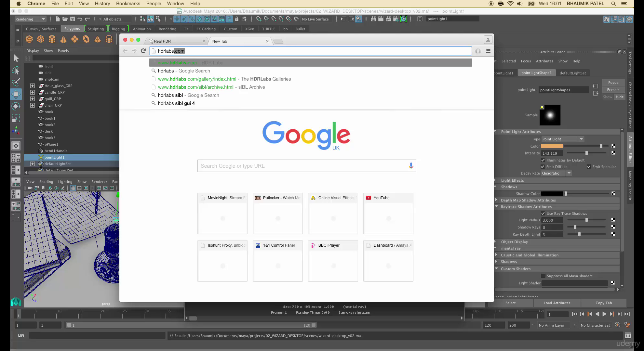Open Spotlight search in menu bar
The width and height of the screenshot is (644, 351).
pos(613,4)
